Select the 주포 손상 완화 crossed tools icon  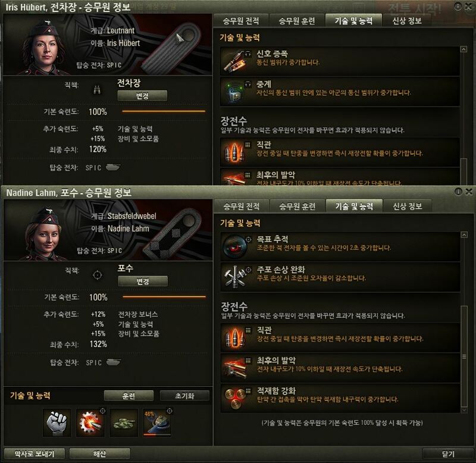point(234,277)
